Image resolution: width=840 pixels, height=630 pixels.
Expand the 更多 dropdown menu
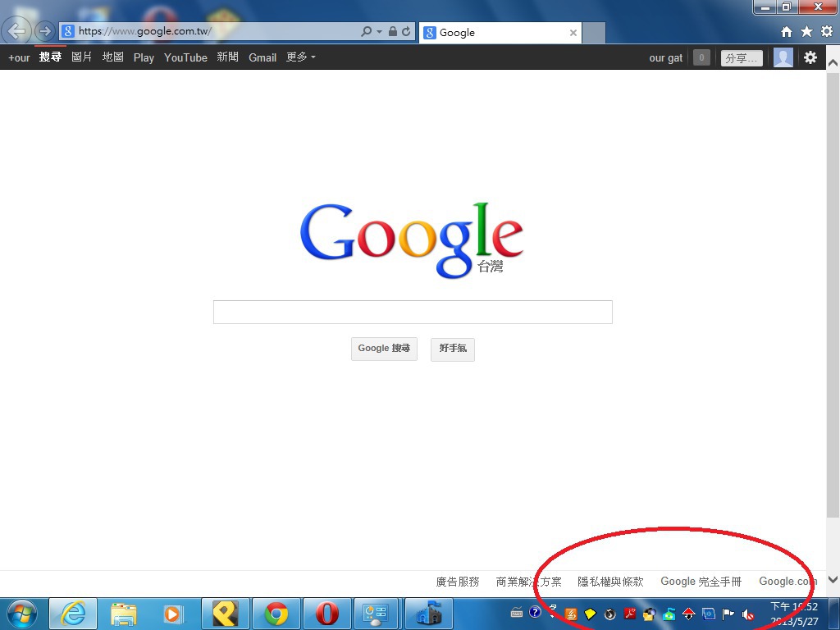tap(300, 57)
